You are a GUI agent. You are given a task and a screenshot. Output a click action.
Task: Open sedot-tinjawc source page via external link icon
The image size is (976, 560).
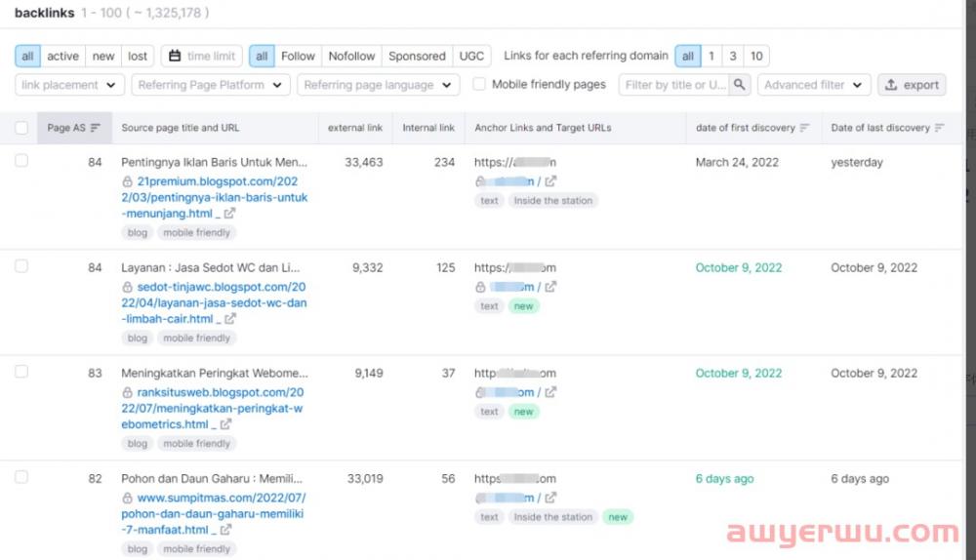[229, 319]
